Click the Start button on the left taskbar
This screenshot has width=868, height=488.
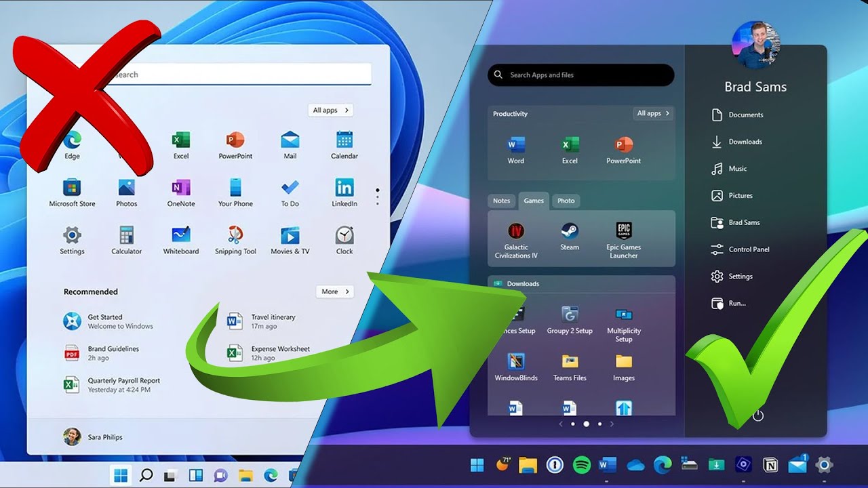point(121,474)
